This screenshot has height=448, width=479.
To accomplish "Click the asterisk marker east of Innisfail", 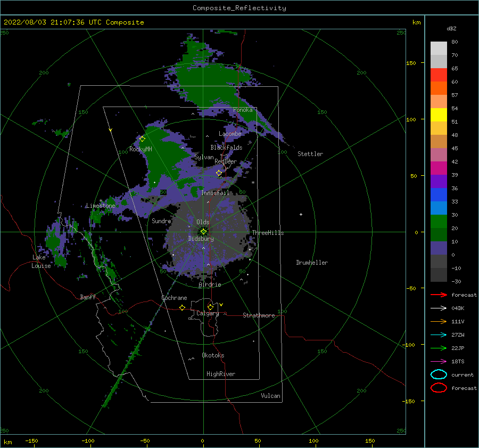I will point(253,183).
